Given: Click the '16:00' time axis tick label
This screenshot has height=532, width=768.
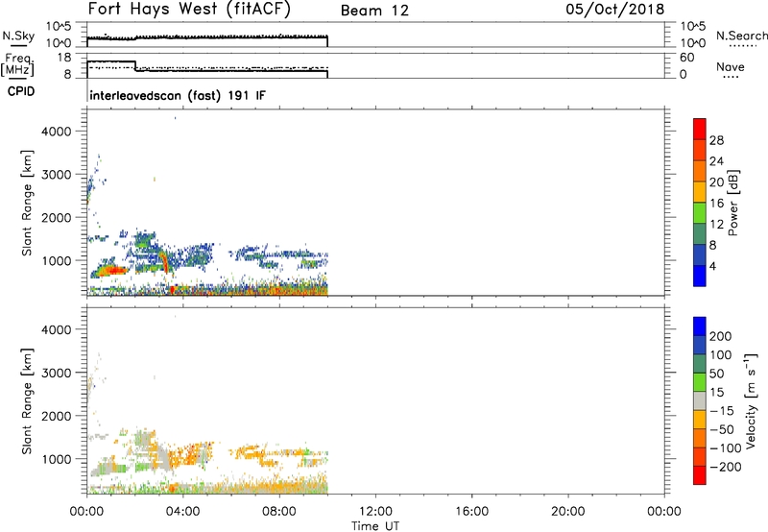Looking at the screenshot, I should (x=471, y=512).
